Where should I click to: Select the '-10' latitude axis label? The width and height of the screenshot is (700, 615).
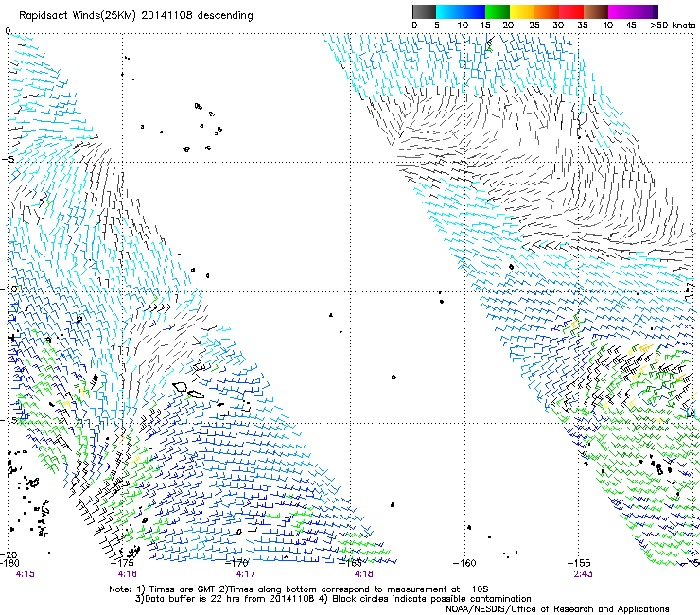click(10, 289)
